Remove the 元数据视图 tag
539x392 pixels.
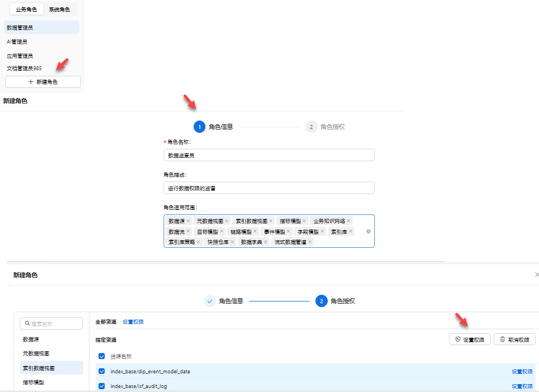click(227, 221)
